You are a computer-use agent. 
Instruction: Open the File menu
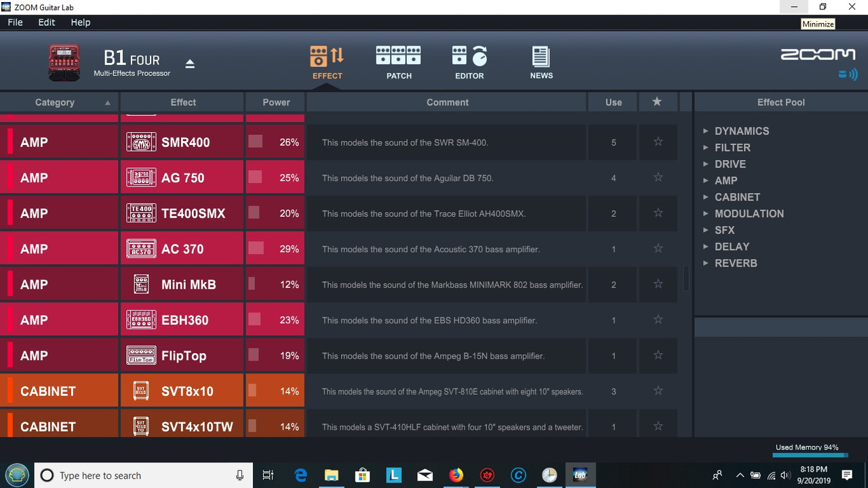click(15, 22)
